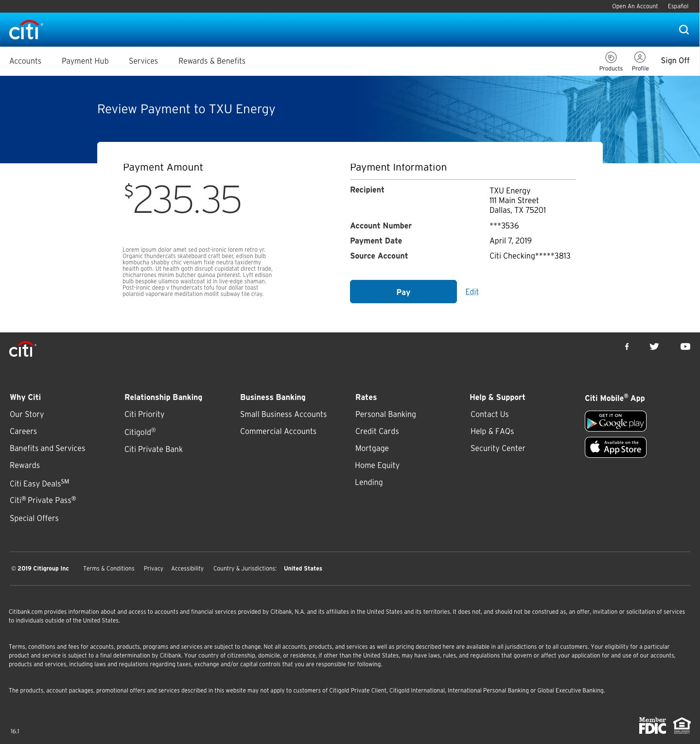The width and height of the screenshot is (700, 744).
Task: Open Citi Private Bank link
Action: click(154, 449)
